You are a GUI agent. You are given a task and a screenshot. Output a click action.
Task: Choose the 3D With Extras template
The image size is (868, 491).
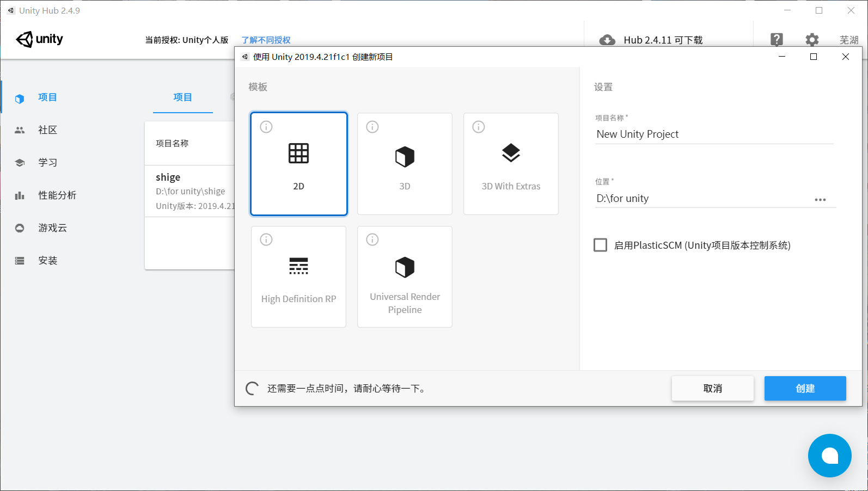pyautogui.click(x=511, y=164)
